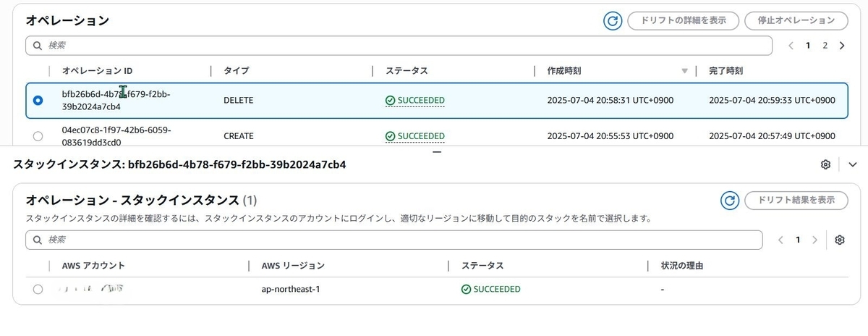
Task: Open settings gear beside スタックインスタンス header
Action: (x=825, y=164)
